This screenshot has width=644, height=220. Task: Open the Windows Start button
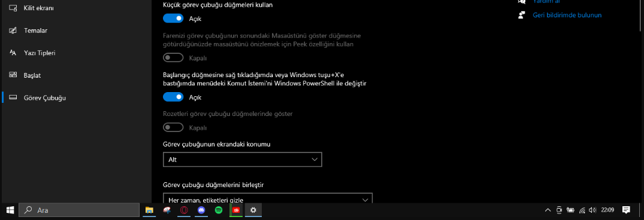click(10, 210)
